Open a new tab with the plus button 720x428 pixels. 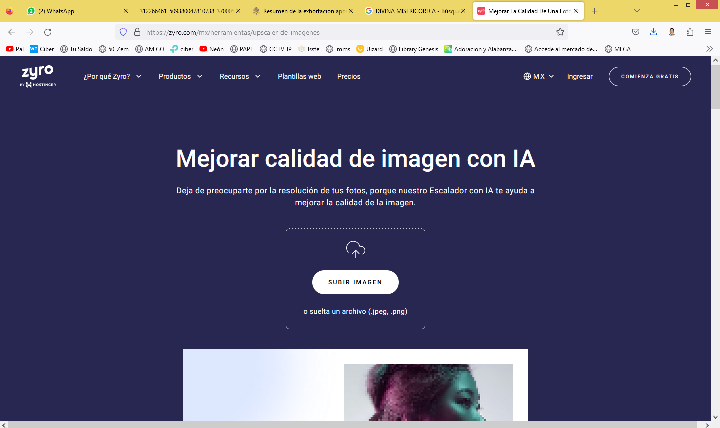[x=595, y=11]
